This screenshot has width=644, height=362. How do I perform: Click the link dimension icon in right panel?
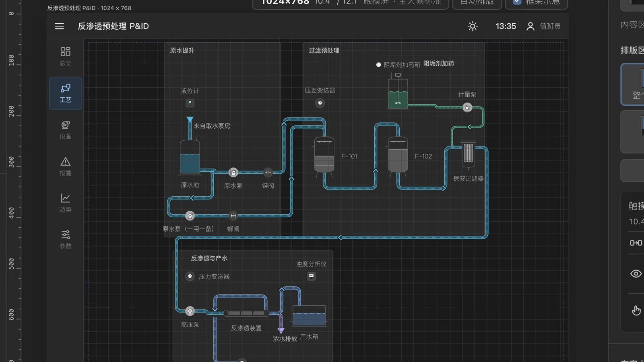636,243
